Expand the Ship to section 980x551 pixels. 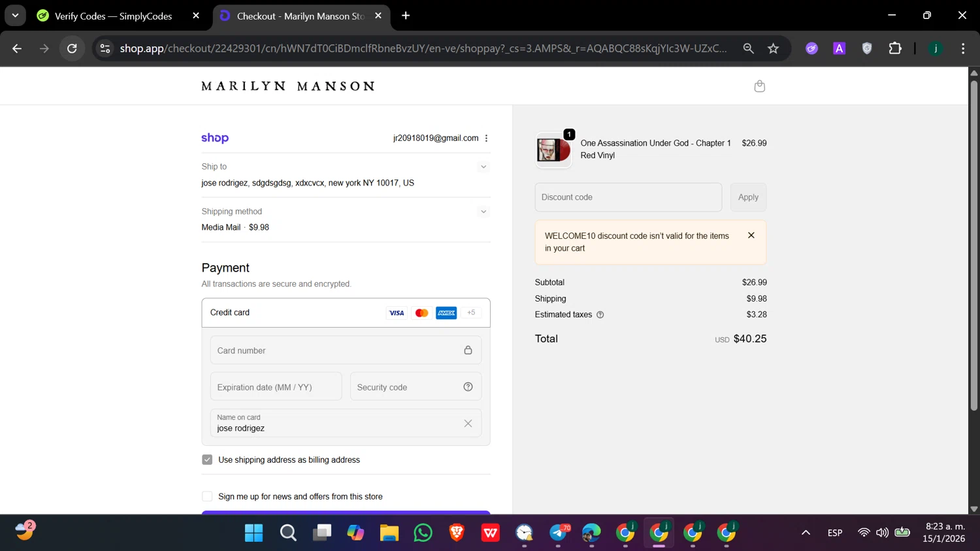pyautogui.click(x=483, y=166)
